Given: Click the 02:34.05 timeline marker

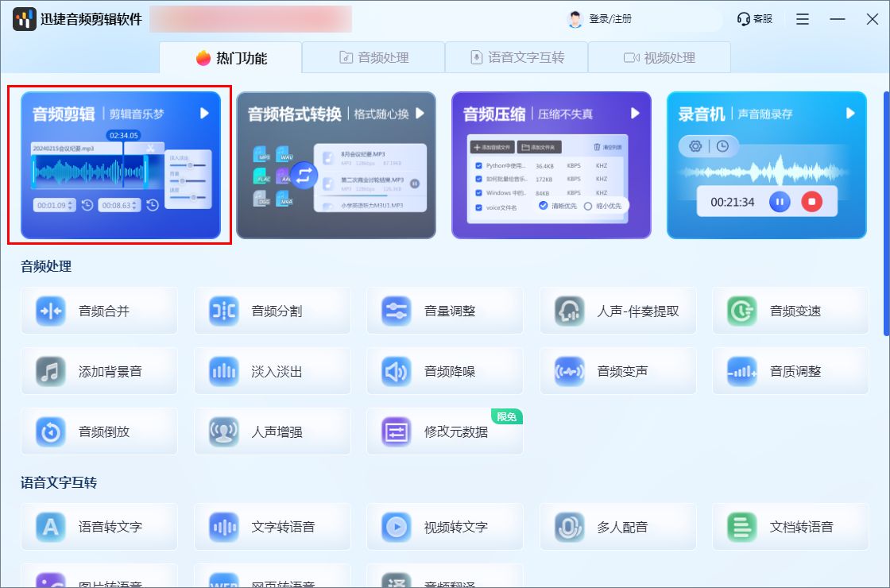Looking at the screenshot, I should pyautogui.click(x=123, y=136).
